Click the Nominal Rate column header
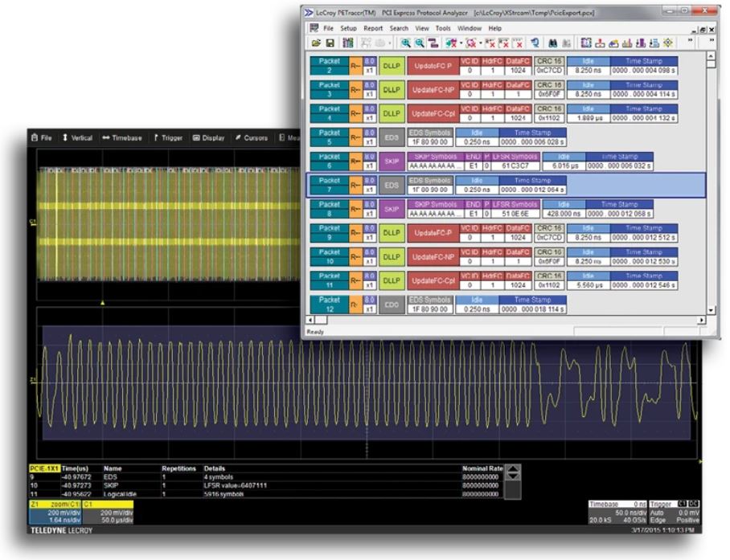 click(x=482, y=468)
